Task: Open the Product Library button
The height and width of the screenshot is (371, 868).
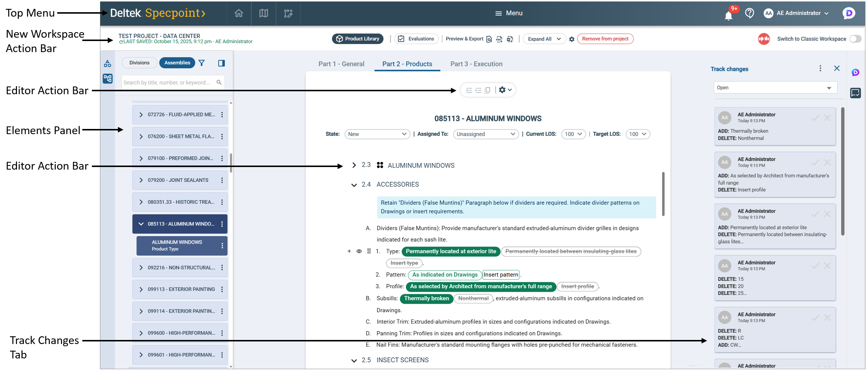Action: (x=357, y=39)
